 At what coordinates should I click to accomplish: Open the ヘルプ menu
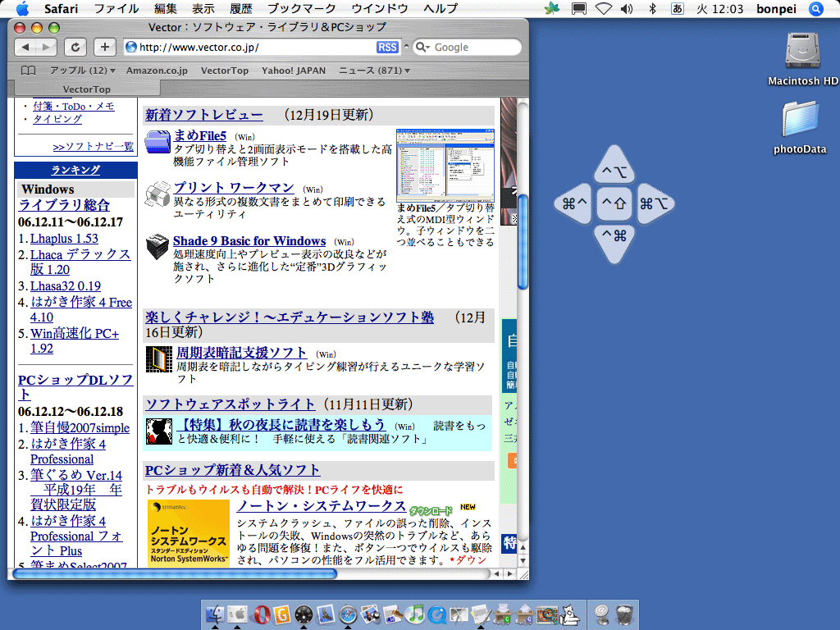pos(441,8)
